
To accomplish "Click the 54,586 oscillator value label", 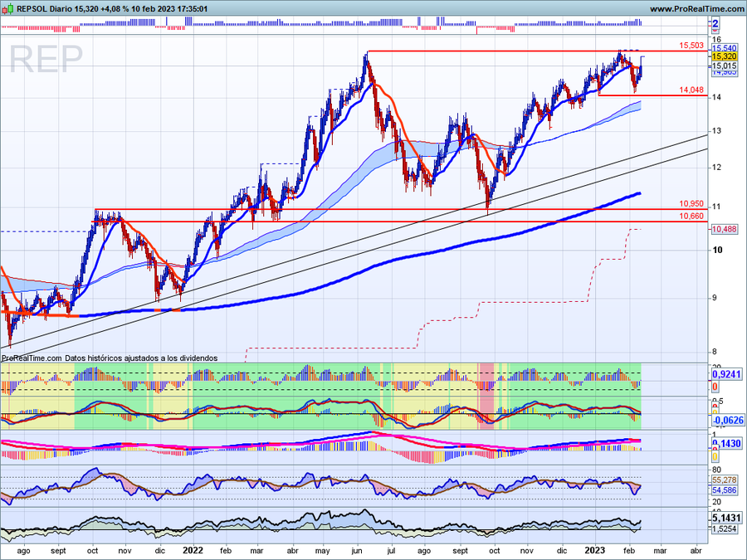I will [724, 489].
